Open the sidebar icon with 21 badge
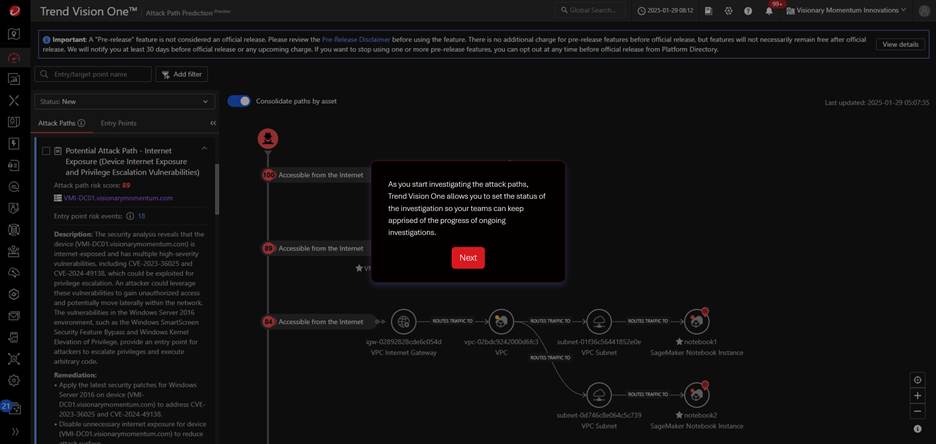The image size is (936, 444). point(12,408)
